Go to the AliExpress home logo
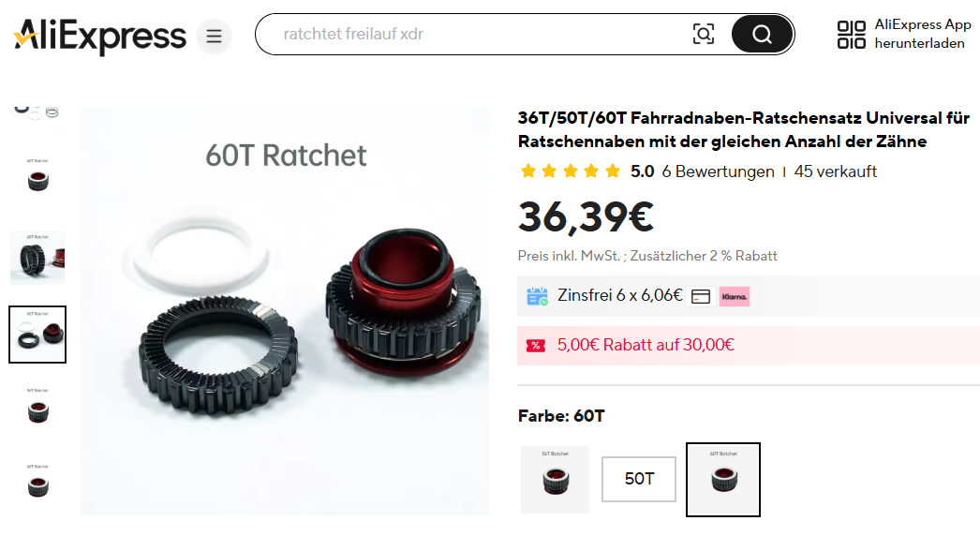The image size is (980, 536). pos(100,37)
